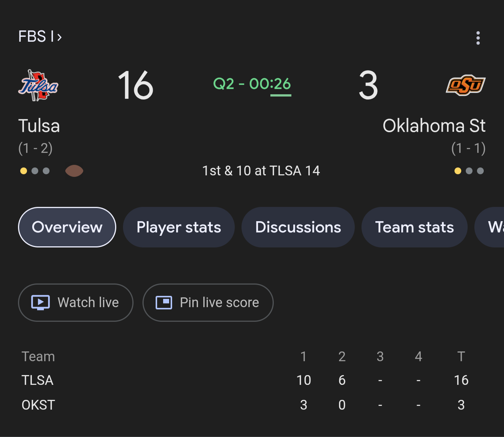Expand the FBS I league chevron
The image size is (504, 437).
pos(59,37)
